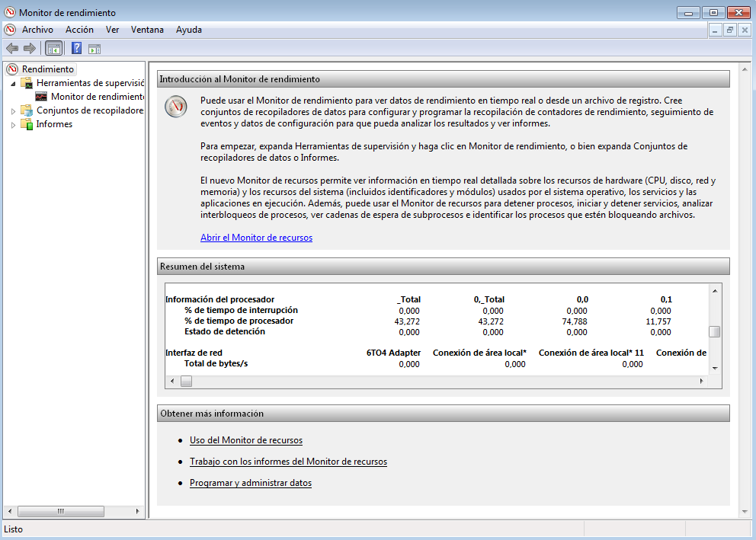Select Herramientas de supervisión tree item

[x=90, y=83]
